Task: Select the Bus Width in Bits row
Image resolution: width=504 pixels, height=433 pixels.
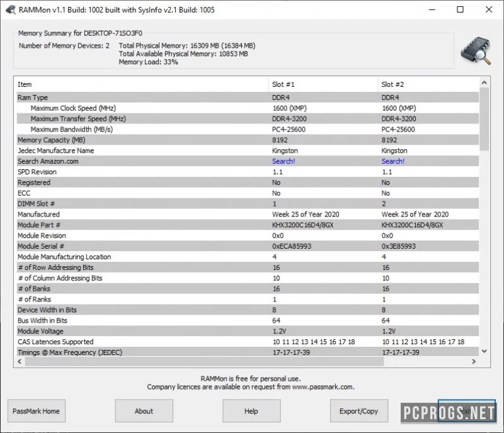Action: click(248, 320)
